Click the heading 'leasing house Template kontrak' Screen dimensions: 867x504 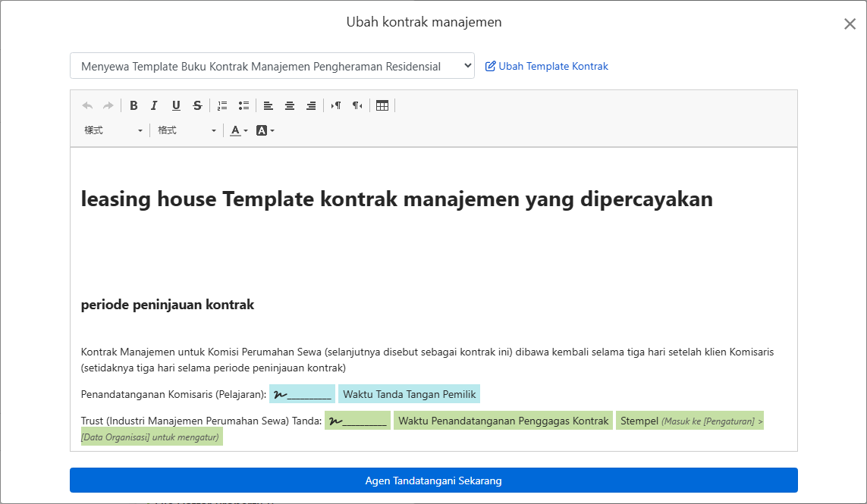click(x=397, y=199)
